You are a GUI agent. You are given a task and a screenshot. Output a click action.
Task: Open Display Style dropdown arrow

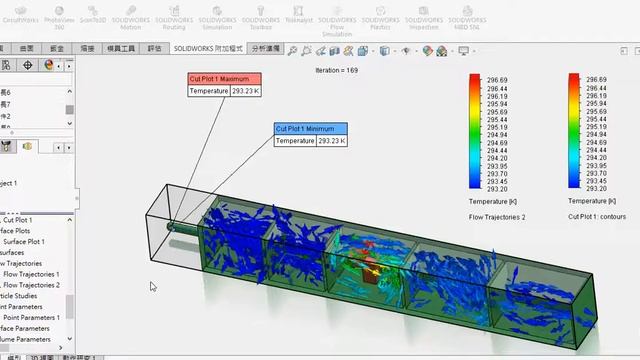395,51
